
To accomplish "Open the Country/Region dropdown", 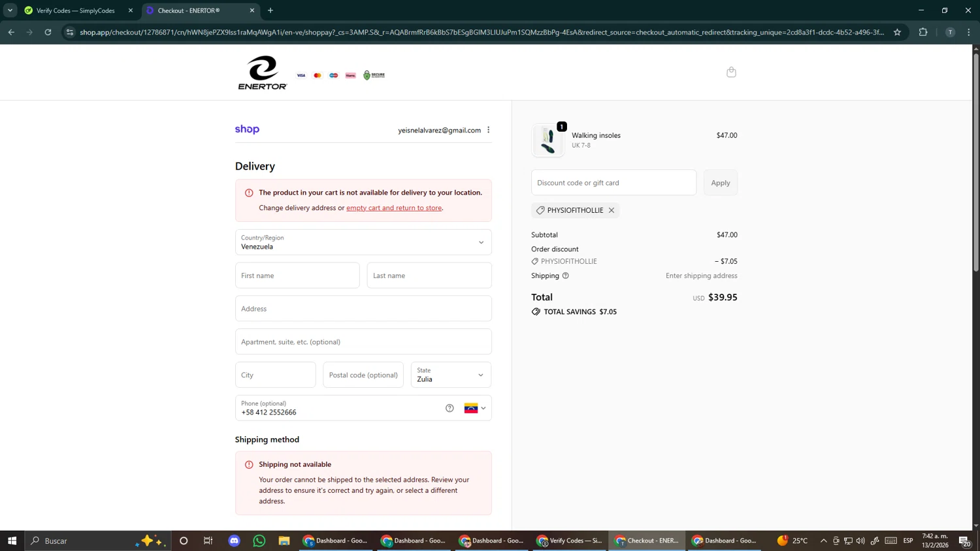I will 363,242.
